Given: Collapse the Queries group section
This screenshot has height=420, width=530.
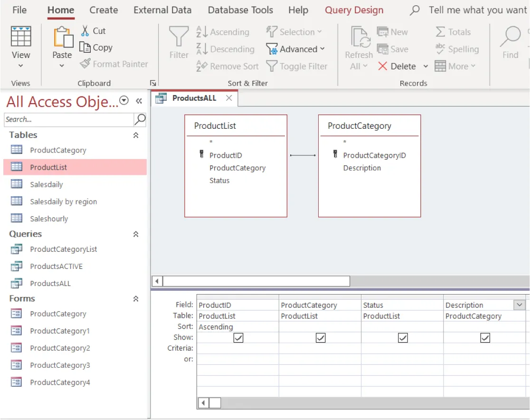Looking at the screenshot, I should click(x=136, y=234).
